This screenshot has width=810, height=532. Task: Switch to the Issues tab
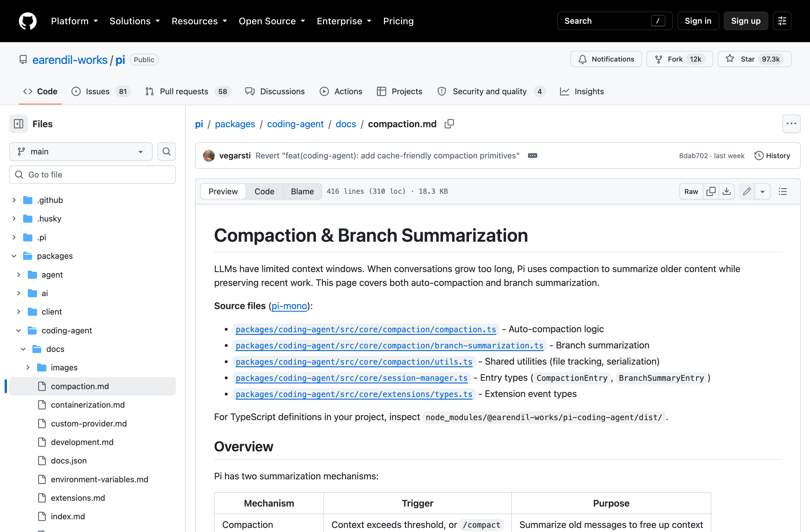click(101, 91)
